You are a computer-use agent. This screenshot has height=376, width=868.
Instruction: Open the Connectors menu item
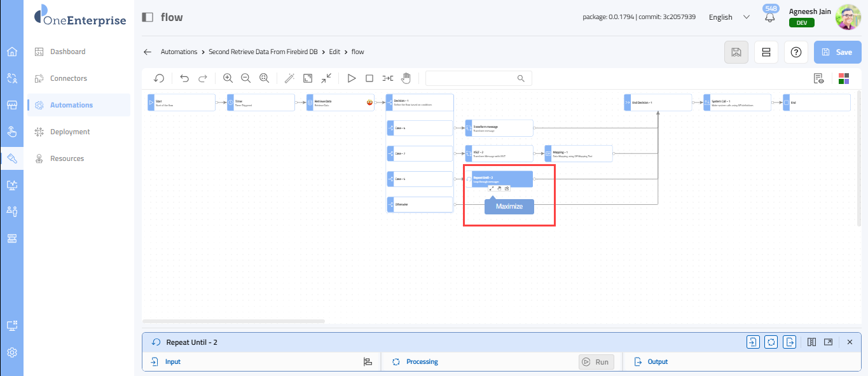click(69, 78)
